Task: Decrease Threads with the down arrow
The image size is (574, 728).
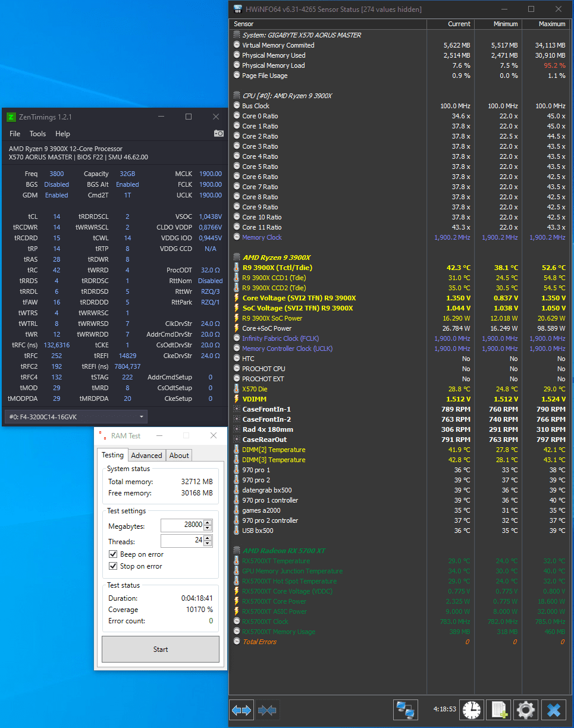Action: tap(208, 544)
